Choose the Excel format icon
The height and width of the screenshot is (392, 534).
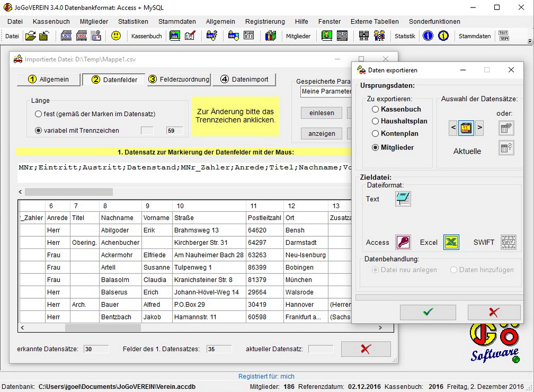451,242
